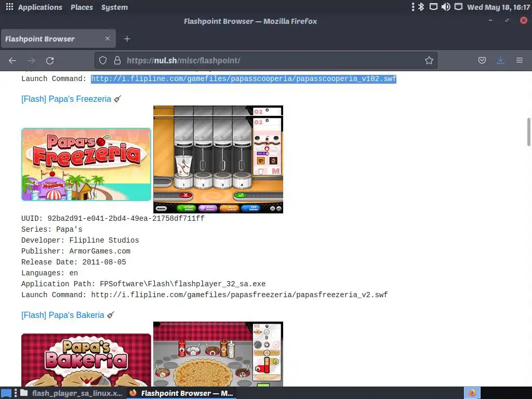This screenshot has width=532, height=399.
Task: Open the downloads panel
Action: click(x=500, y=60)
